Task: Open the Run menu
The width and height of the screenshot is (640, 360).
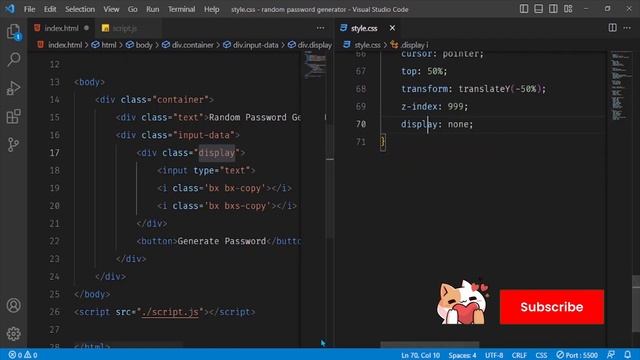Action: pos(153,9)
